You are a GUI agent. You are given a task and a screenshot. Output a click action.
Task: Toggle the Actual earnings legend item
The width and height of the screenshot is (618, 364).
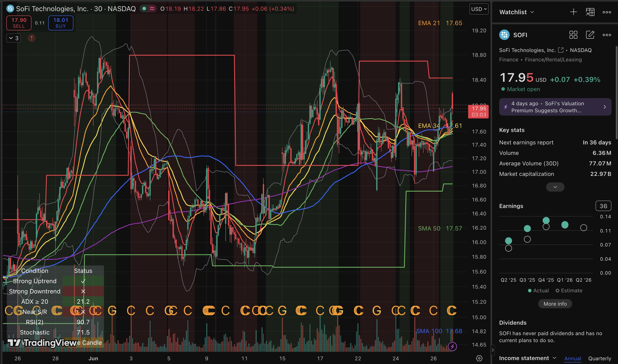click(538, 290)
